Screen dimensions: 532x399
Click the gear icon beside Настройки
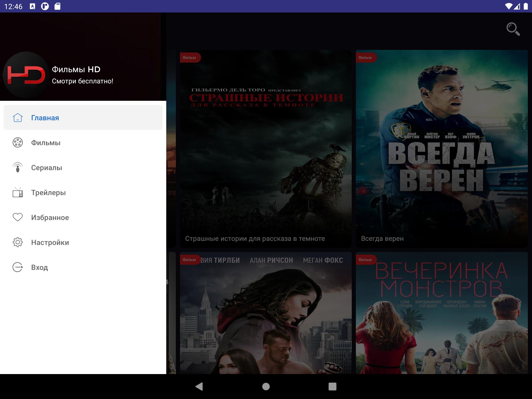18,242
